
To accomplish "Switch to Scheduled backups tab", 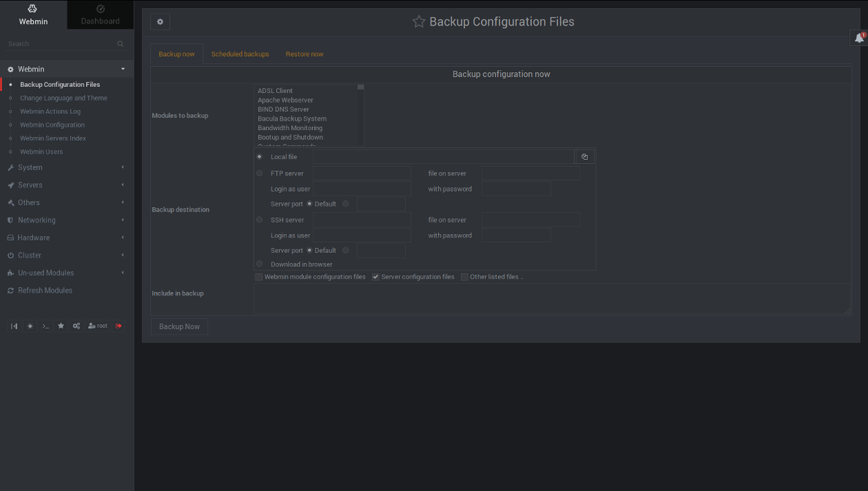I will [x=240, y=54].
